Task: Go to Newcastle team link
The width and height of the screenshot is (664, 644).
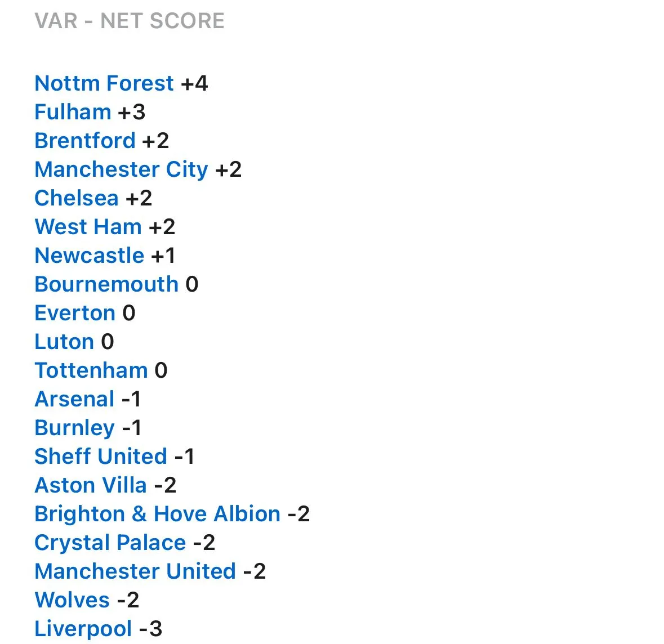Action: [90, 256]
